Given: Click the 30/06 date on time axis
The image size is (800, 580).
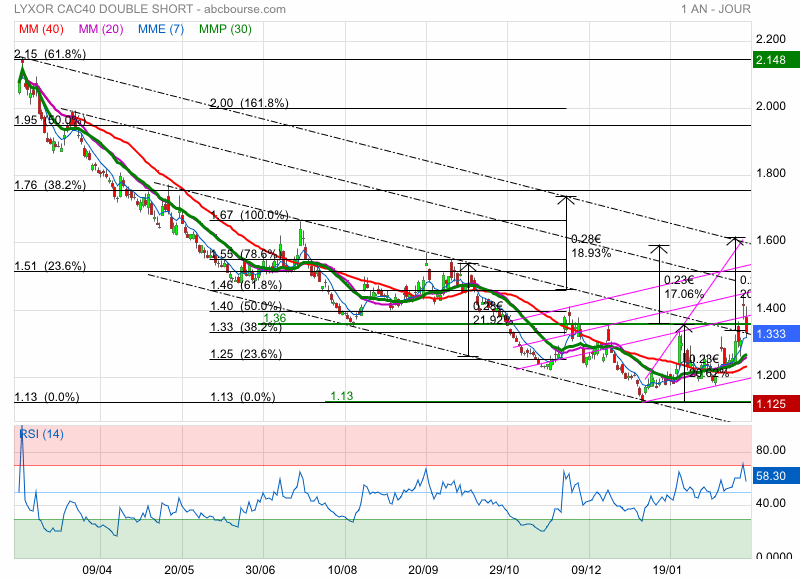Looking at the screenshot, I should coord(260,569).
